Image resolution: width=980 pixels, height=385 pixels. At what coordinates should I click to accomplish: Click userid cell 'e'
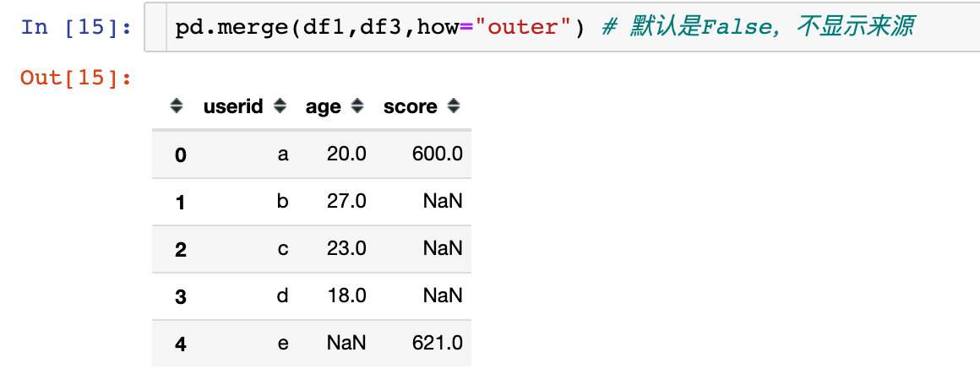pyautogui.click(x=282, y=344)
